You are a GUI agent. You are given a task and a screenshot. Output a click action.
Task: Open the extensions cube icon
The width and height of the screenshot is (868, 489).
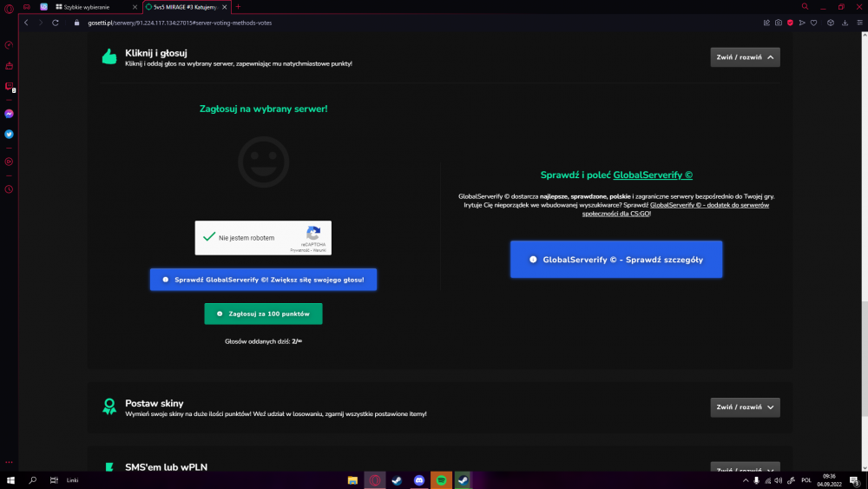[831, 23]
